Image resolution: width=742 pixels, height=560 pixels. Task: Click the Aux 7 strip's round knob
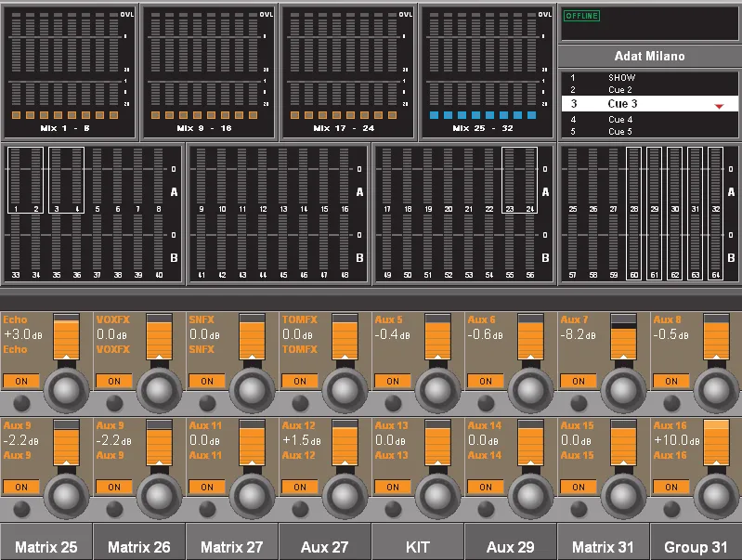pos(623,391)
